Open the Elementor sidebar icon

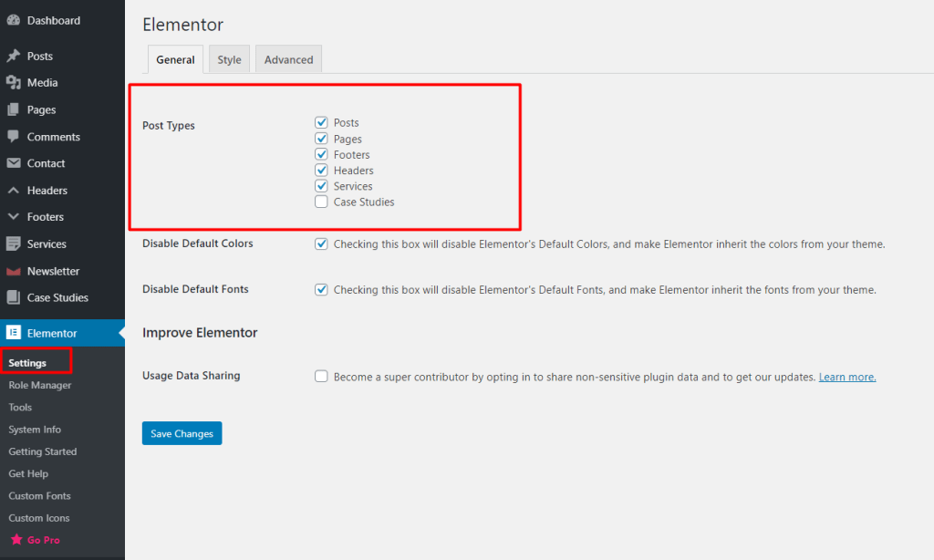[13, 332]
